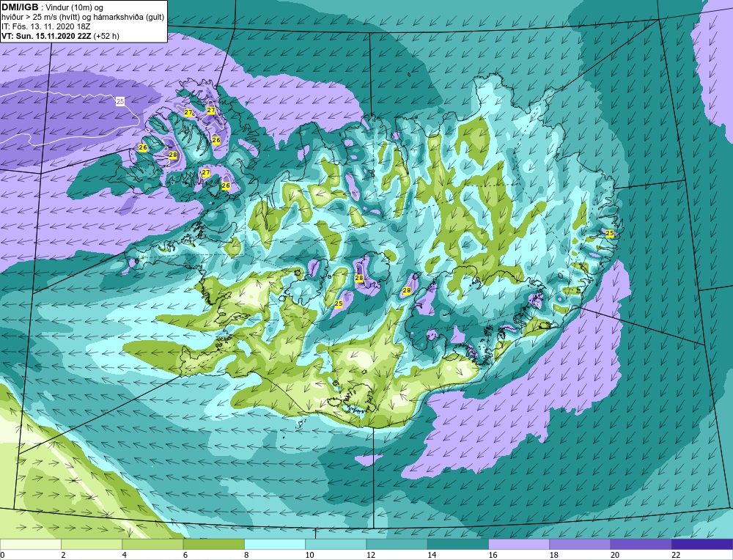Click the legend scale value '22'
This screenshot has width=733, height=560.
(676, 555)
